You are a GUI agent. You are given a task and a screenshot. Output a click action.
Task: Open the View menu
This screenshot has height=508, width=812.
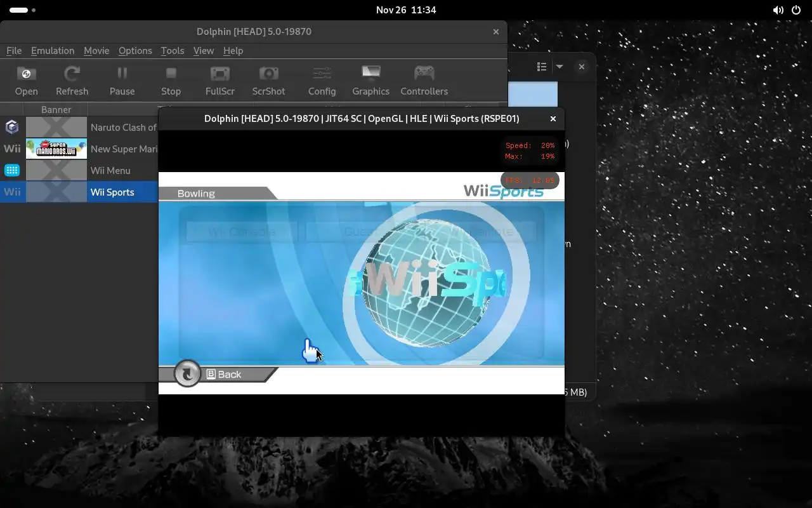click(203, 51)
